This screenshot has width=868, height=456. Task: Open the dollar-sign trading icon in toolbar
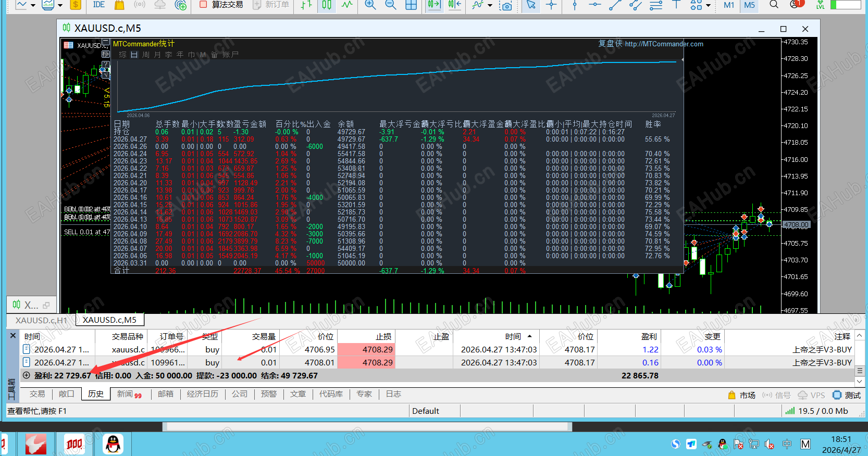[76, 5]
